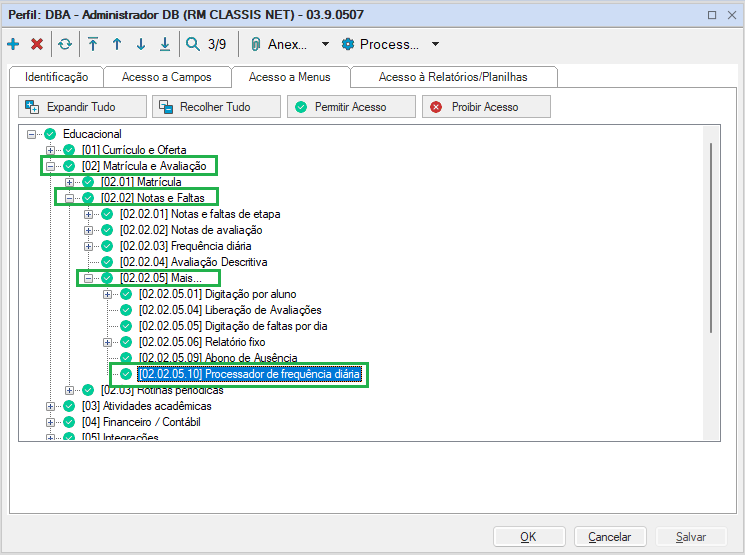The width and height of the screenshot is (745, 555).
Task: Click the Cancelar button
Action: click(610, 537)
